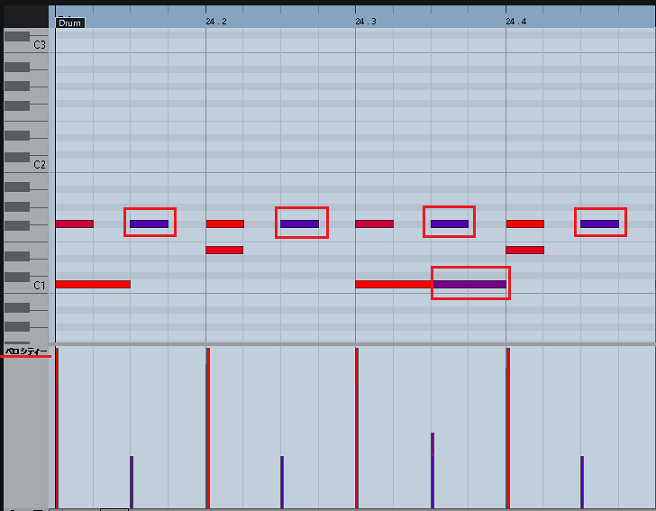Click the tallest purple velocity bar
656x511 pixels.
point(432,470)
